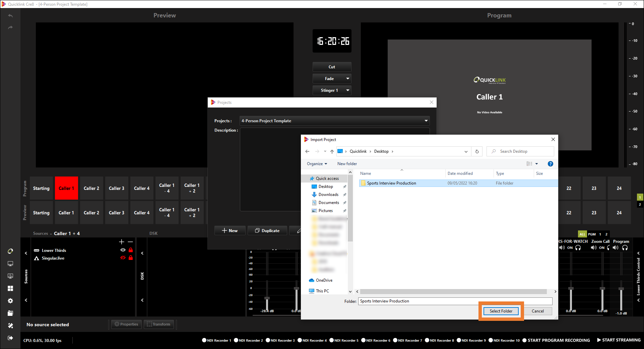Screen dimensions: 644x349
Task: Open the Stinger 1 dropdown arrow
Action: coord(347,90)
